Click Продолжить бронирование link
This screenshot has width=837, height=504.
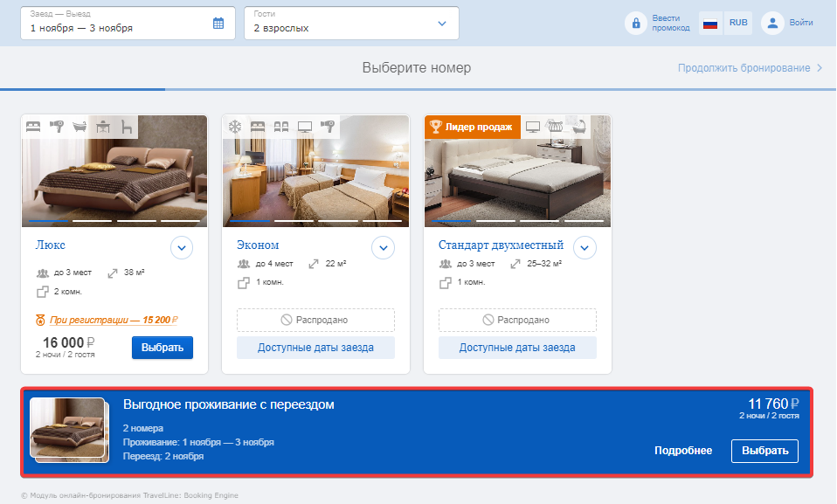point(750,68)
